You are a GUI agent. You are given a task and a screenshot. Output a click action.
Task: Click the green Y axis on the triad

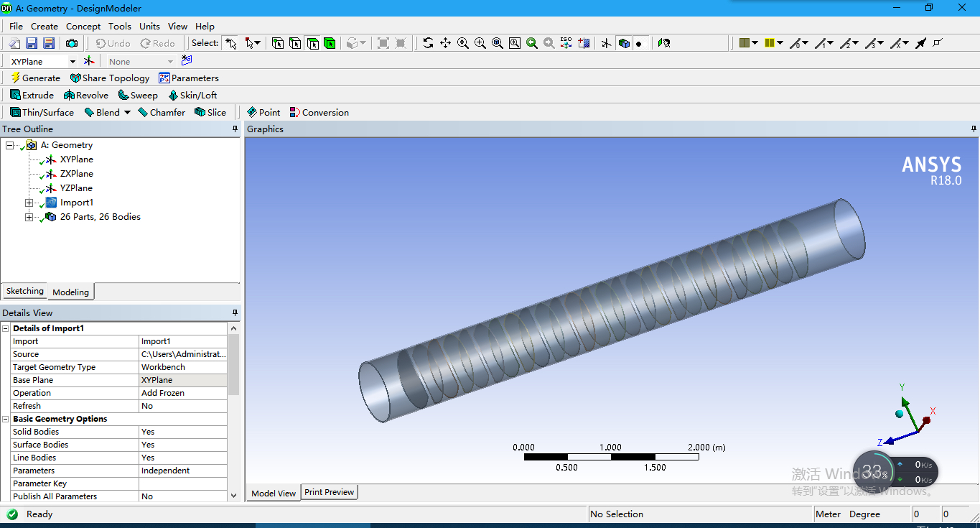pyautogui.click(x=908, y=410)
